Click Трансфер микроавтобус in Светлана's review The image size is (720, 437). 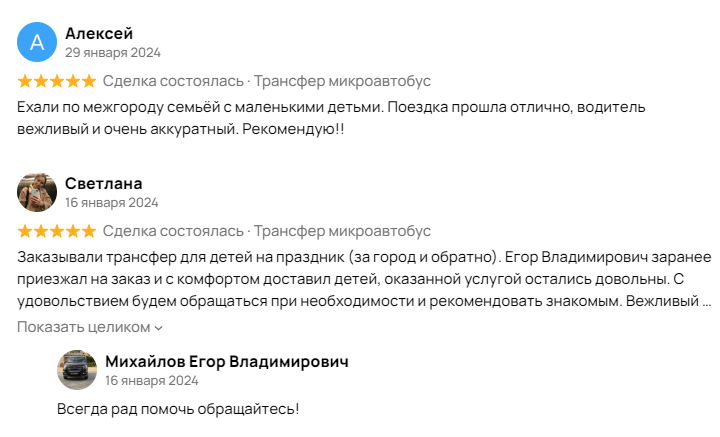tap(343, 231)
